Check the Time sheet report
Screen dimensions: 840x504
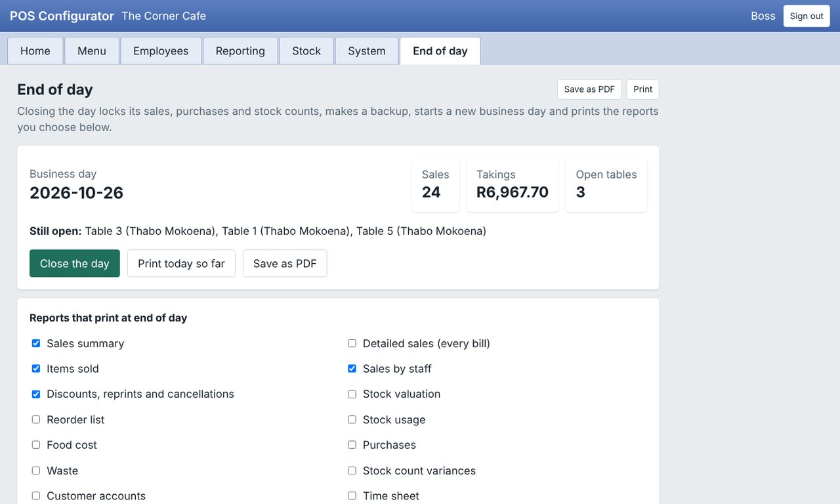[352, 496]
